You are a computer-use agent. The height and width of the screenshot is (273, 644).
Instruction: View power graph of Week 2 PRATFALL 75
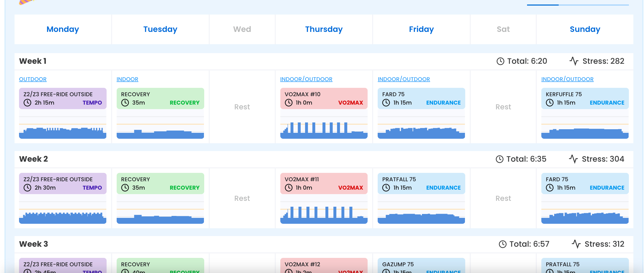(x=421, y=209)
